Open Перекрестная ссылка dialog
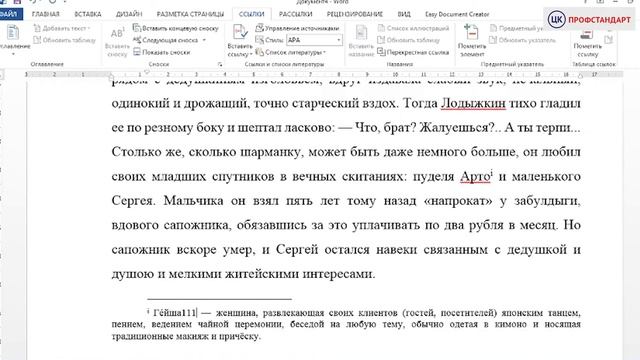 tap(413, 52)
